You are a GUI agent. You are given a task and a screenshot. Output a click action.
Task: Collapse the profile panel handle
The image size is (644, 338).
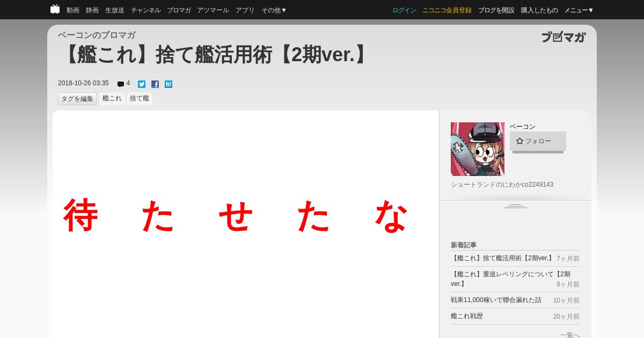515,205
